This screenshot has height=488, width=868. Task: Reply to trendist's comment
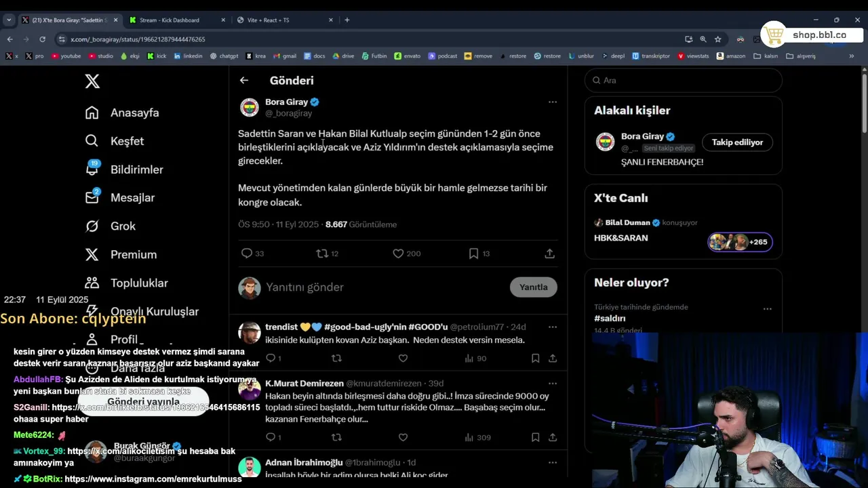(273, 359)
